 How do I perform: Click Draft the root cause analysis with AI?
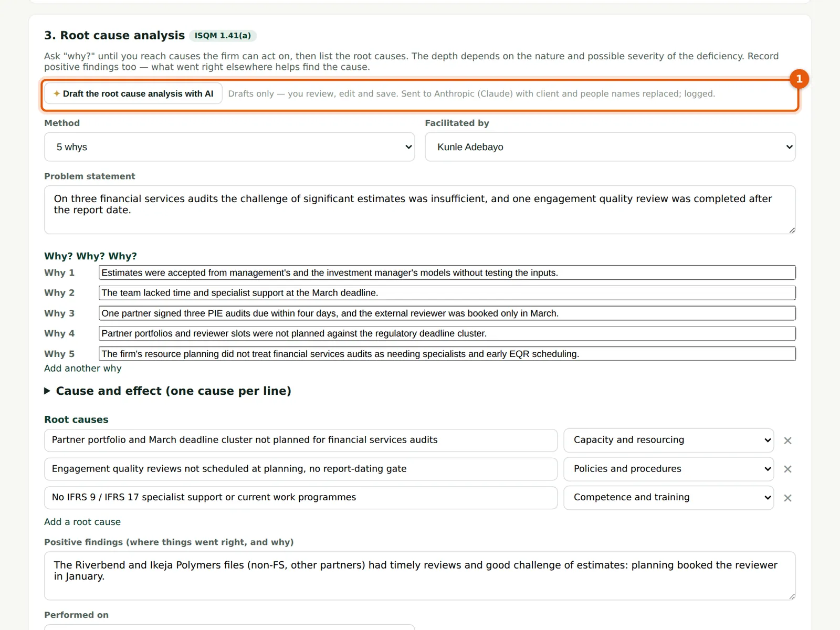(133, 93)
